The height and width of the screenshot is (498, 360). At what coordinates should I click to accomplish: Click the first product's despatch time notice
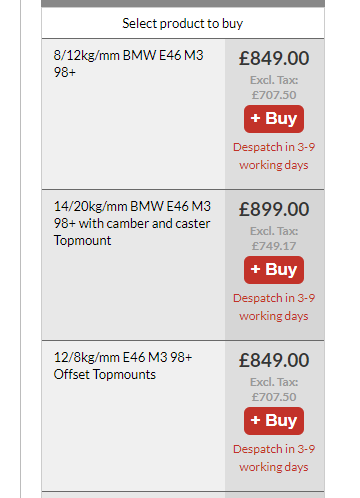(274, 156)
